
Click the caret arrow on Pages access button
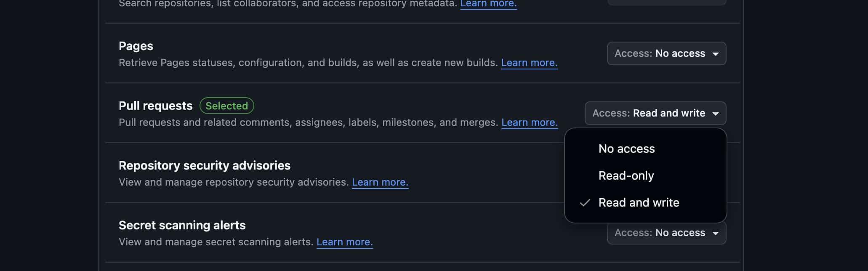point(715,54)
